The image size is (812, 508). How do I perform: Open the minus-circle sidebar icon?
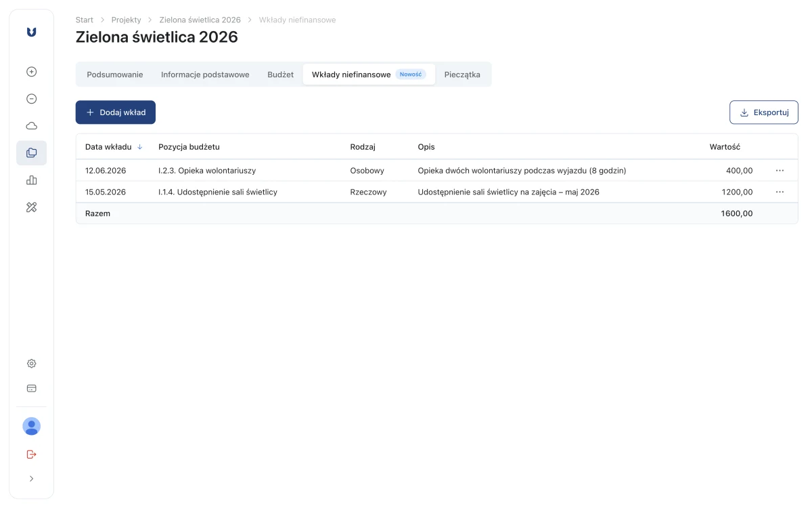point(31,99)
